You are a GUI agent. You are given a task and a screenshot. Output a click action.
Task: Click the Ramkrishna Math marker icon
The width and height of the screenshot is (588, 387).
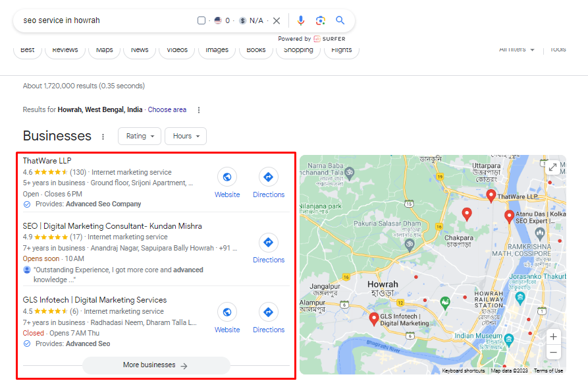(540, 234)
